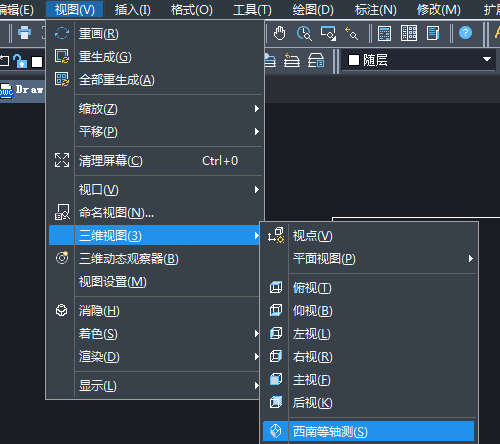The image size is (500, 444).
Task: Click the Drawing document tab
Action: click(22, 90)
